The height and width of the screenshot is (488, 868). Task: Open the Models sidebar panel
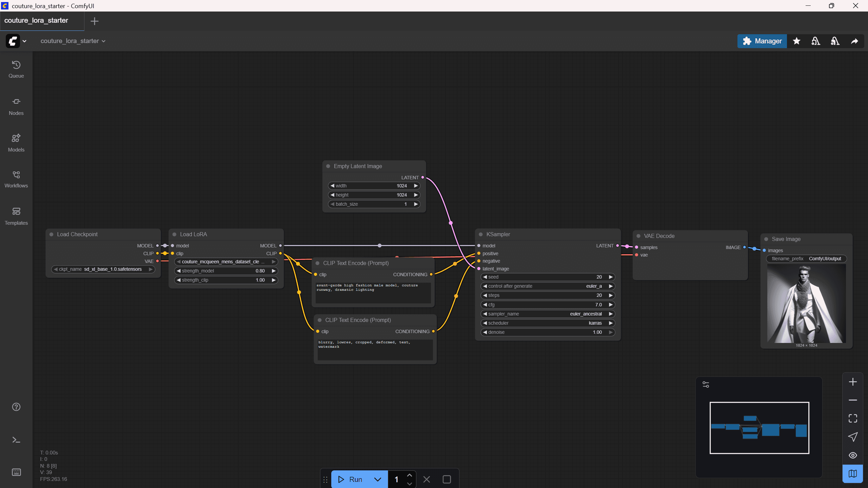coord(16,143)
